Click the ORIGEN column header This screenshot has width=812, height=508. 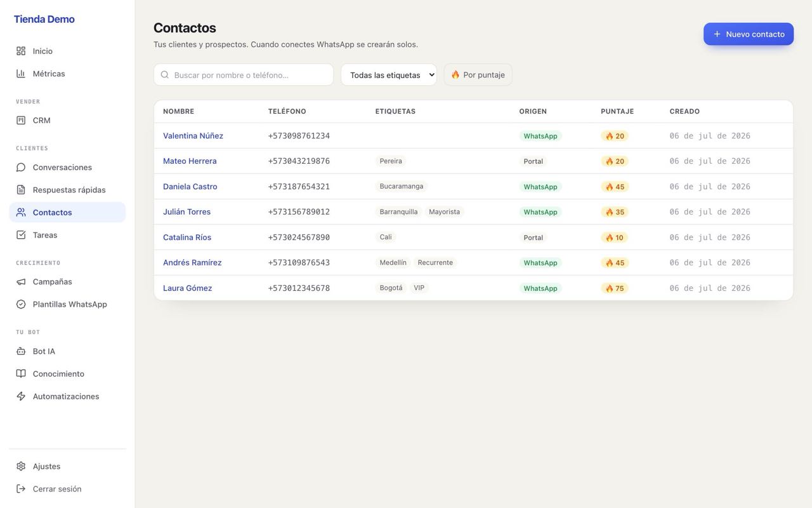[533, 112]
